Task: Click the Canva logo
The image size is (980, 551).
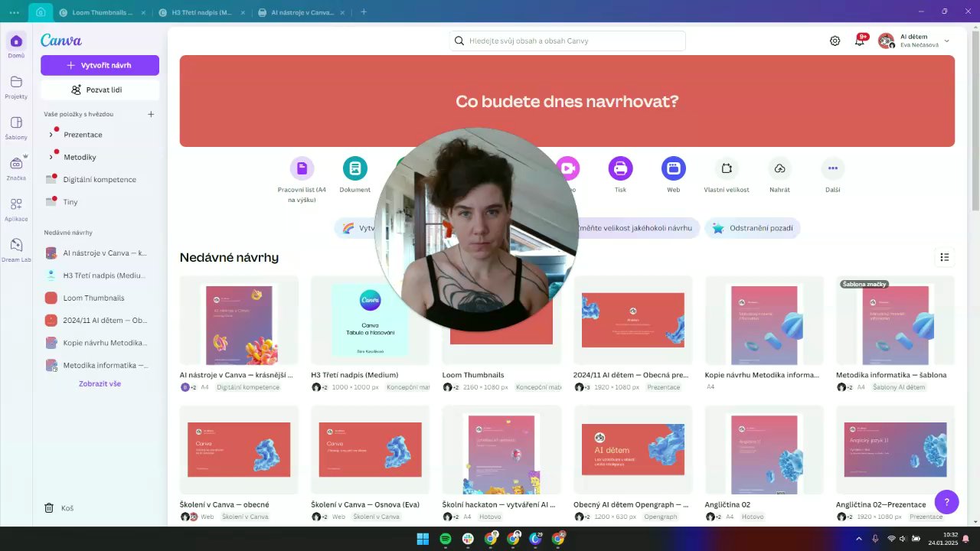Action: tap(61, 41)
